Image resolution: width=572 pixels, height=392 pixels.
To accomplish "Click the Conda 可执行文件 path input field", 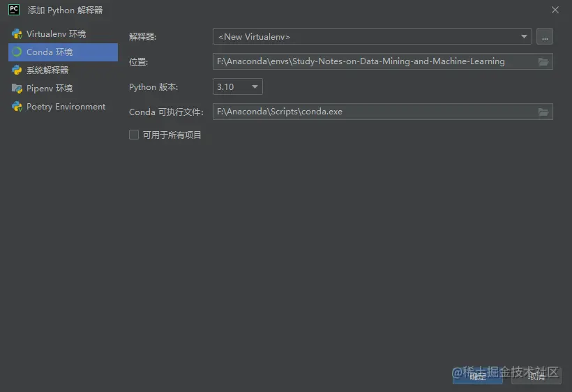I will (x=383, y=112).
